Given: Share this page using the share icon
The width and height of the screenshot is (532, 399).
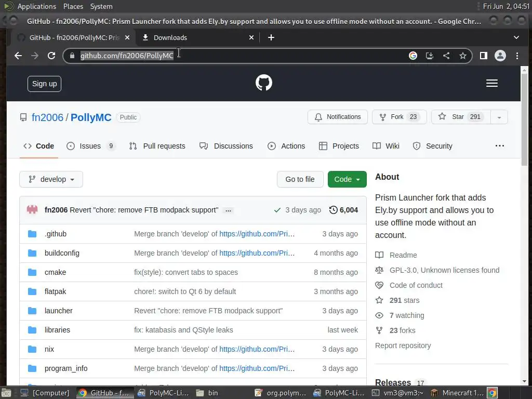Looking at the screenshot, I should [x=446, y=56].
